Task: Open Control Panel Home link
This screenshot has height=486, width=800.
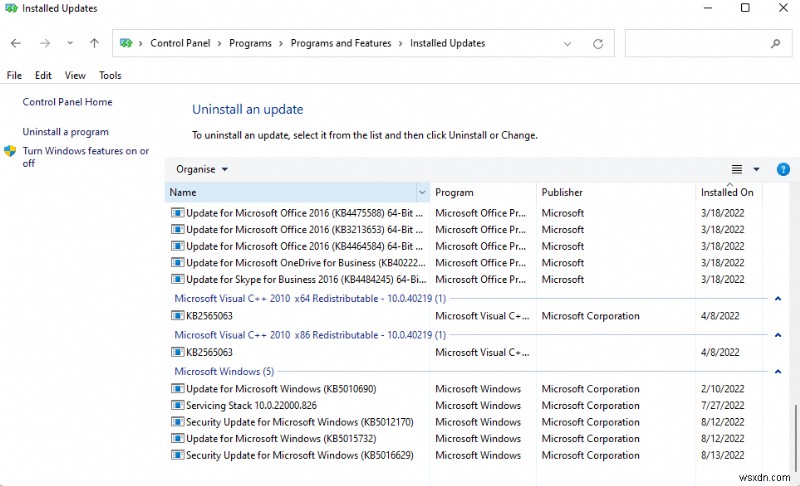Action: 67,102
